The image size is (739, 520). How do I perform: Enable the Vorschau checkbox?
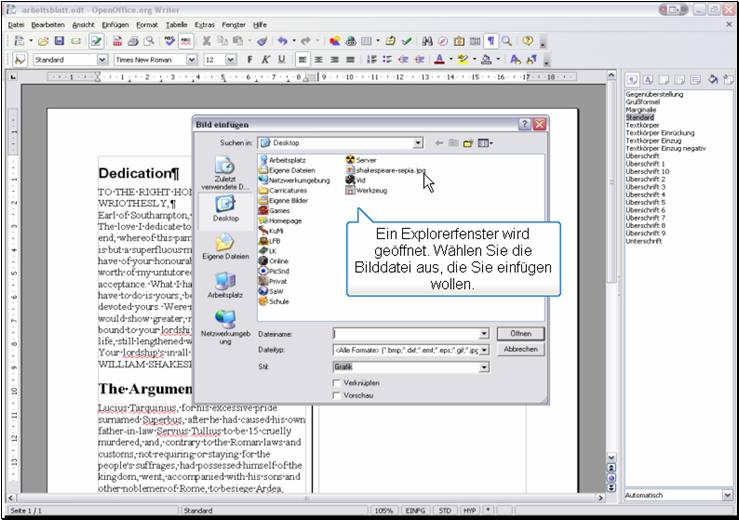(337, 395)
